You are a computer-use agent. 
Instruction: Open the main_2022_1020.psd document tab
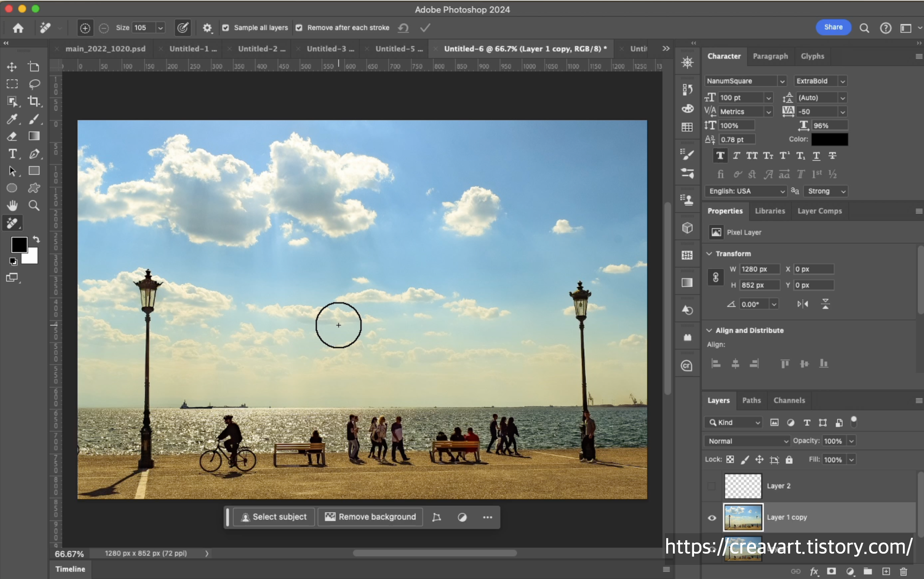105,49
